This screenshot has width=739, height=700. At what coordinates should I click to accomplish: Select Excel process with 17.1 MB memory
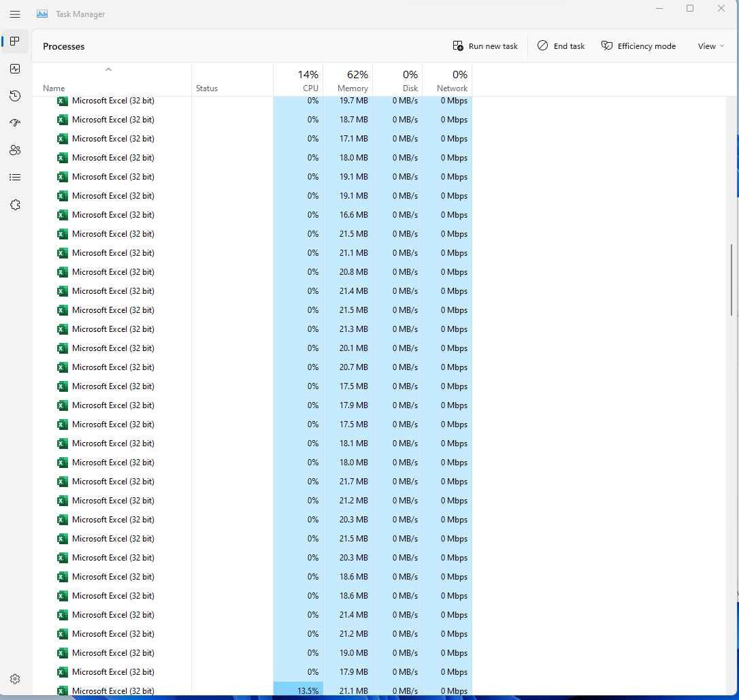(252, 139)
